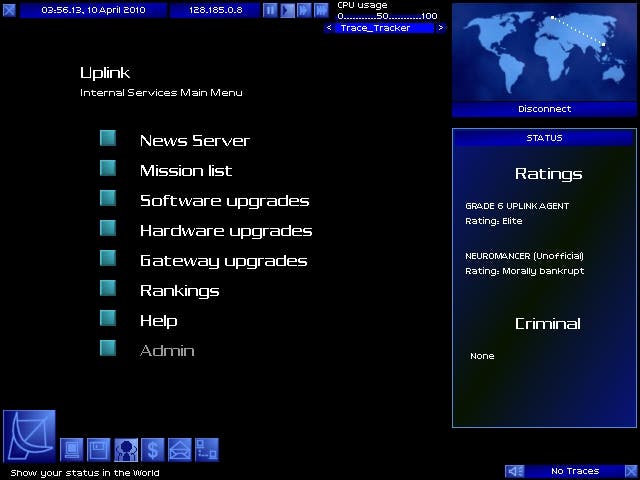The height and width of the screenshot is (480, 640).
Task: Click the square beside Mission list
Action: tap(108, 168)
